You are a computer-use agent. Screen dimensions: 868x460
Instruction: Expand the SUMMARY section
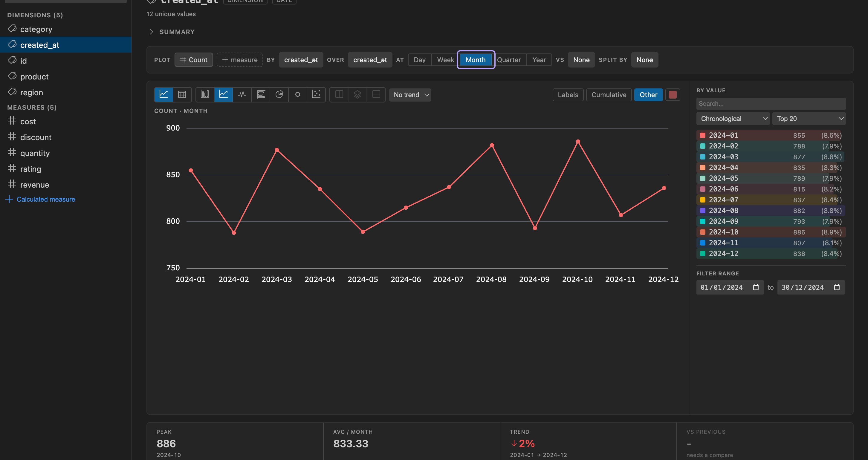(172, 32)
